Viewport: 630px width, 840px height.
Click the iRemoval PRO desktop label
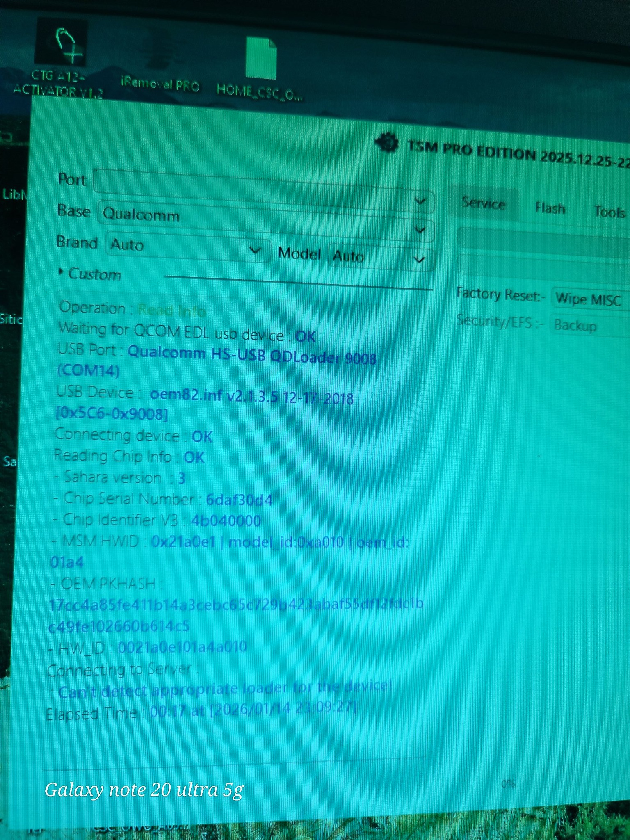click(160, 84)
